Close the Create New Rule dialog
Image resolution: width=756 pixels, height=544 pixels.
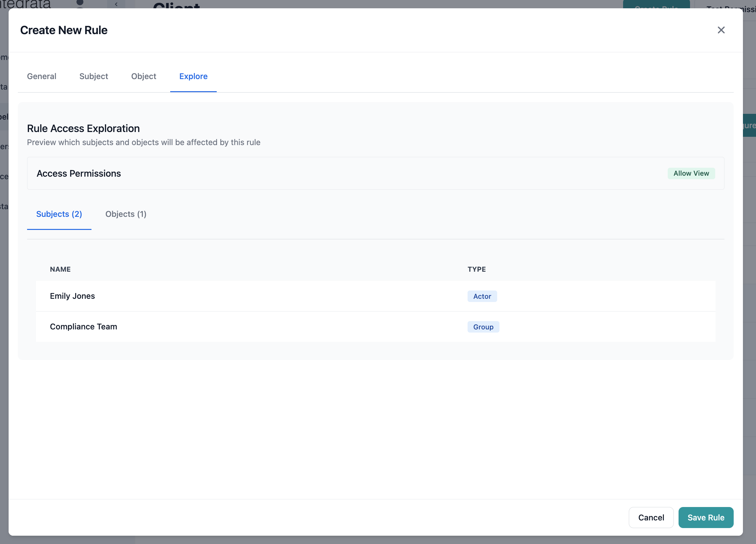click(721, 30)
